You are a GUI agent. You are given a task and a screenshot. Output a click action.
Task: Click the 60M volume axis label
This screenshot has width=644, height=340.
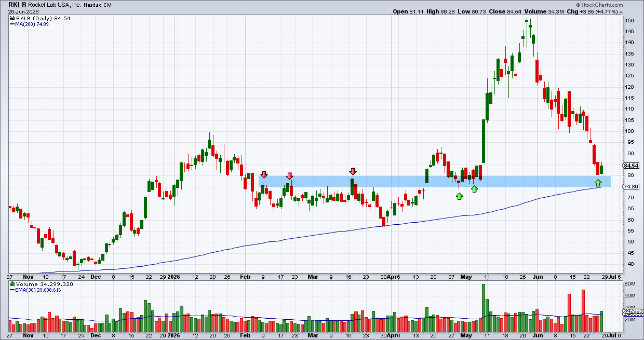pyautogui.click(x=629, y=296)
